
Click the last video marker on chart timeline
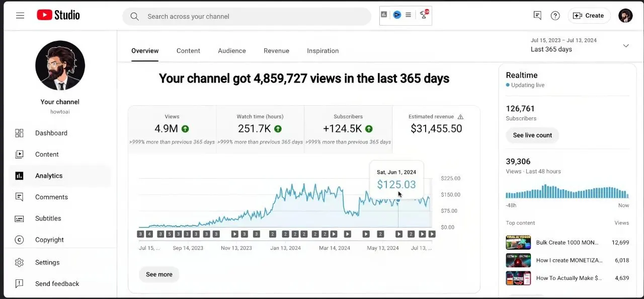pos(432,234)
